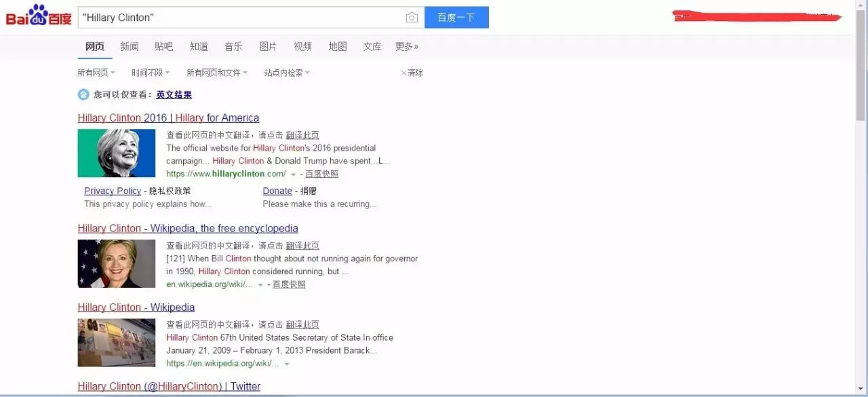This screenshot has height=397, width=868.
Task: Open the 文库 tab
Action: click(372, 47)
